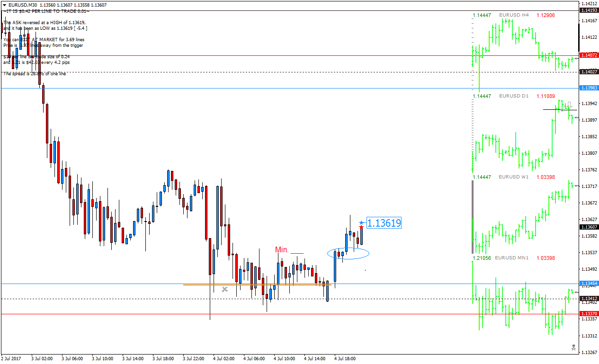Viewport: 599px width, 364px height.
Task: Click 'You can EXIT AT MARKET' text line
Action: (44, 40)
